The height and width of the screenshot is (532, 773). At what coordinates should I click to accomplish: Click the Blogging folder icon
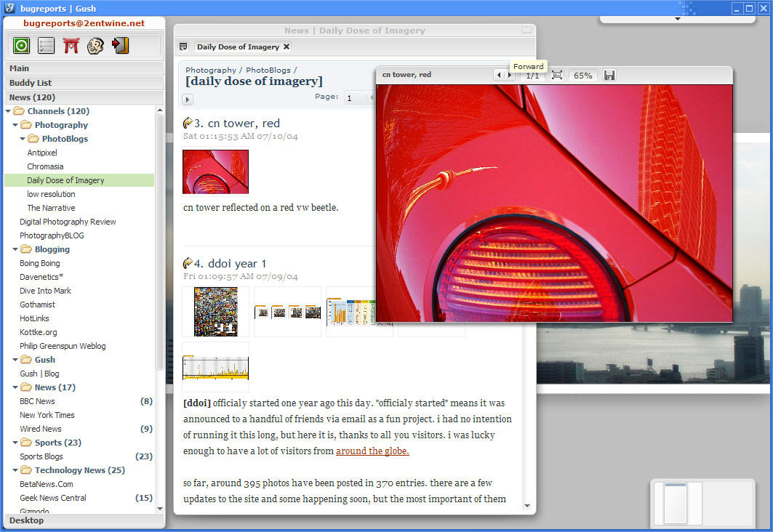tap(27, 249)
